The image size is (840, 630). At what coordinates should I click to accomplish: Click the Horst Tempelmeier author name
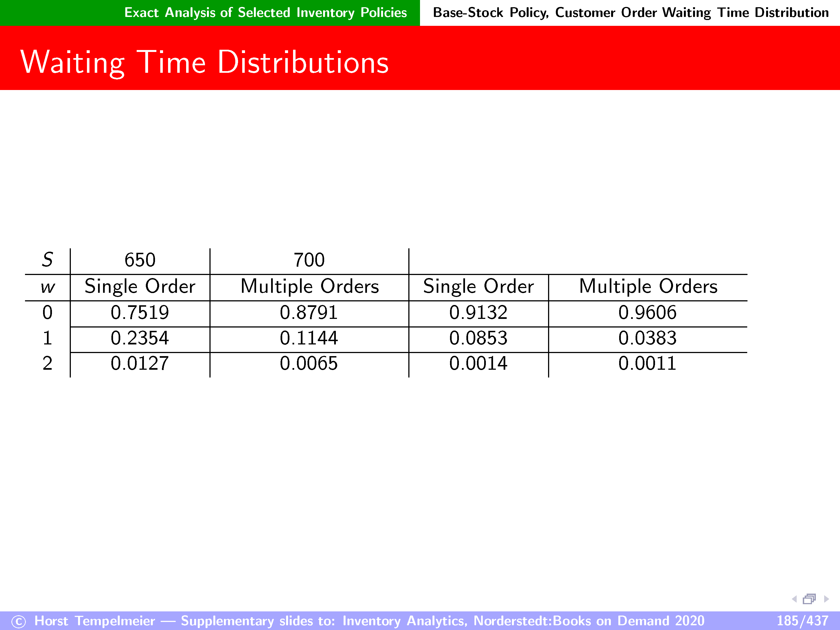point(94,621)
